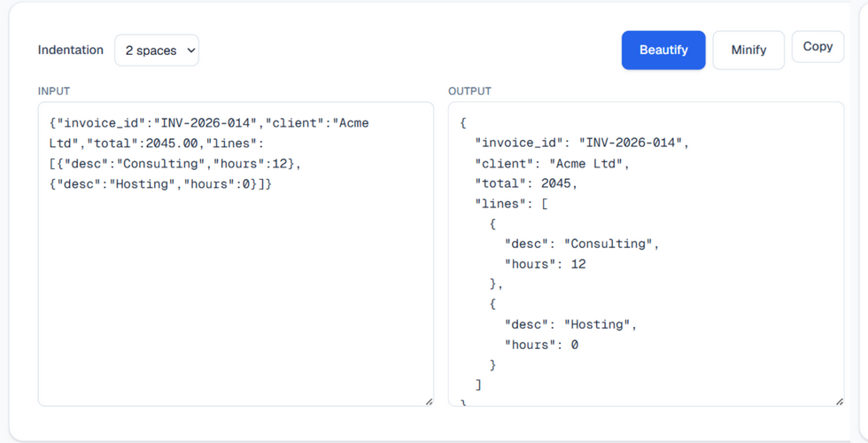Copy the output with Copy button
The width and height of the screenshot is (868, 443).
(x=818, y=46)
